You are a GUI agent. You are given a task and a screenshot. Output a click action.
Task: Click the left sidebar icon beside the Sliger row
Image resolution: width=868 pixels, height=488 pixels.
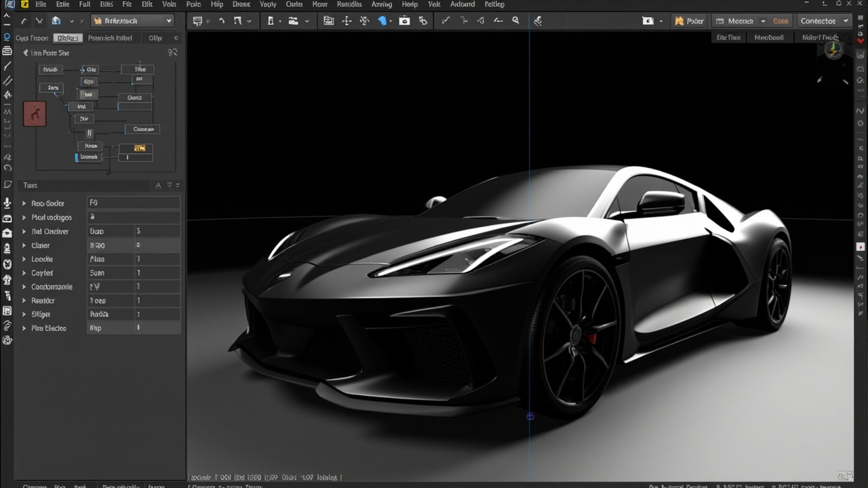(x=7, y=310)
